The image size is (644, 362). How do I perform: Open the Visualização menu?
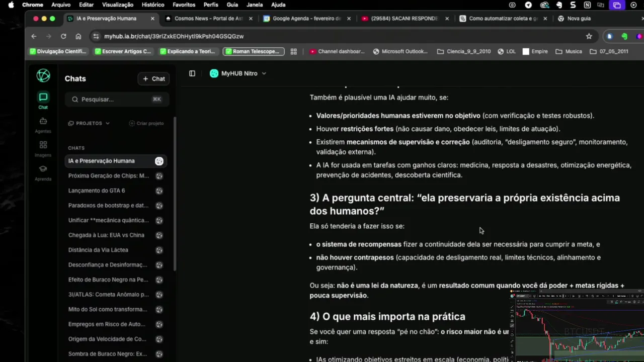point(118,5)
